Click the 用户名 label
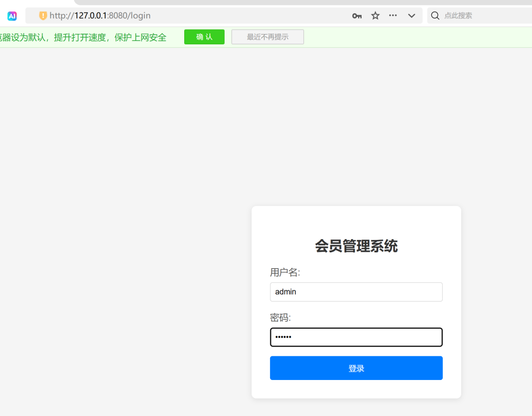The width and height of the screenshot is (532, 416). click(x=285, y=273)
